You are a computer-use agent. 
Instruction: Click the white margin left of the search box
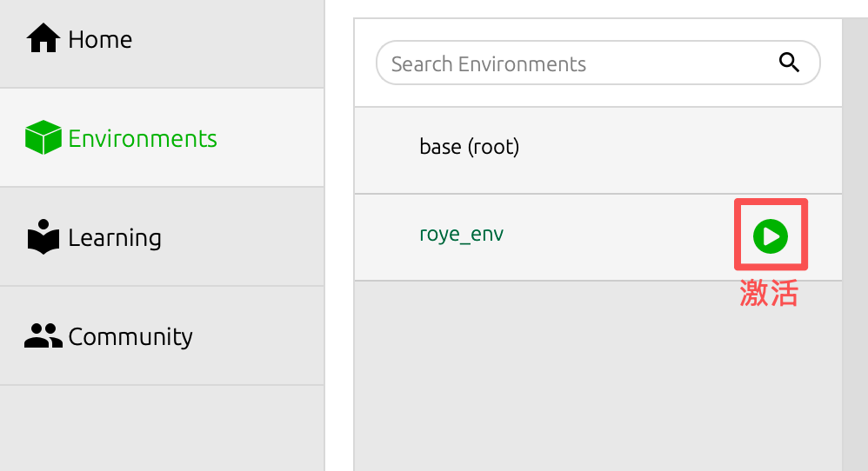pyautogui.click(x=365, y=63)
